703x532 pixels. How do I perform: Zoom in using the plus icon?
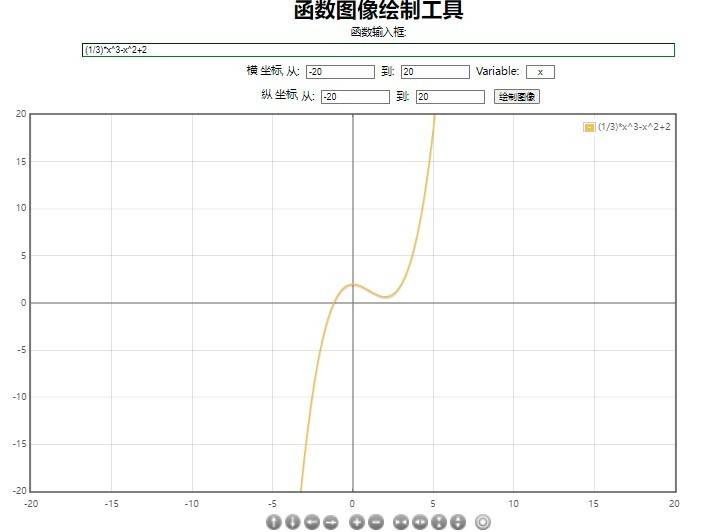(357, 522)
